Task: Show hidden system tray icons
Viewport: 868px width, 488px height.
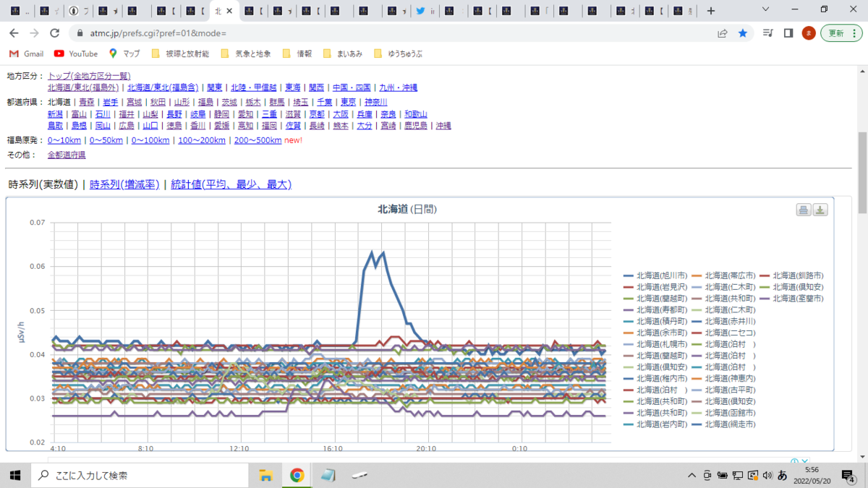Action: point(693,475)
